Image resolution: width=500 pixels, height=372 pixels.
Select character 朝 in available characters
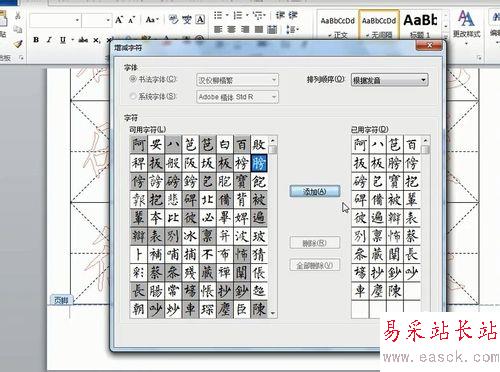point(139,309)
